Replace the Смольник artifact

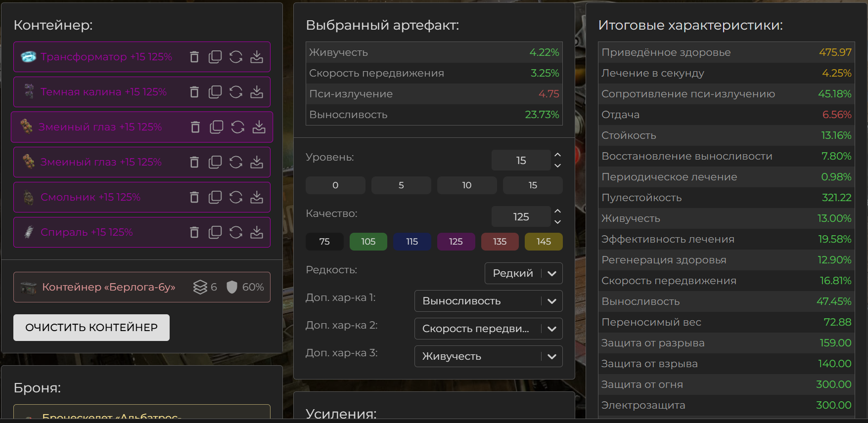[x=236, y=197]
